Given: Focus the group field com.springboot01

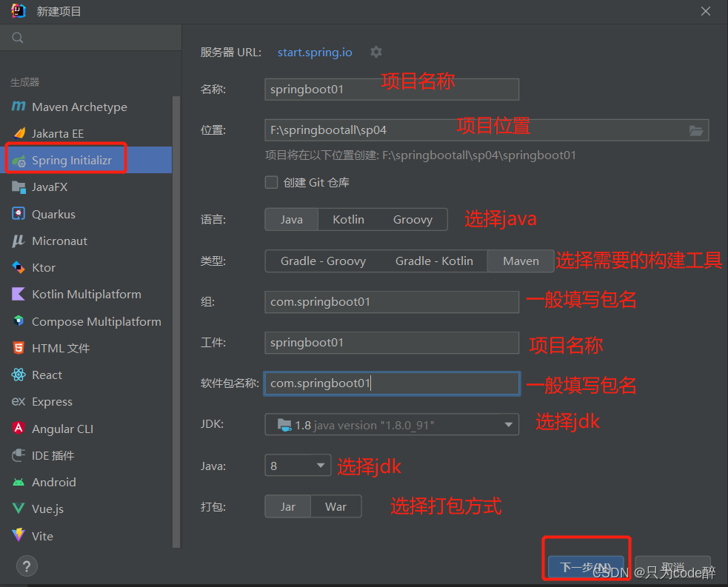Looking at the screenshot, I should click(392, 301).
